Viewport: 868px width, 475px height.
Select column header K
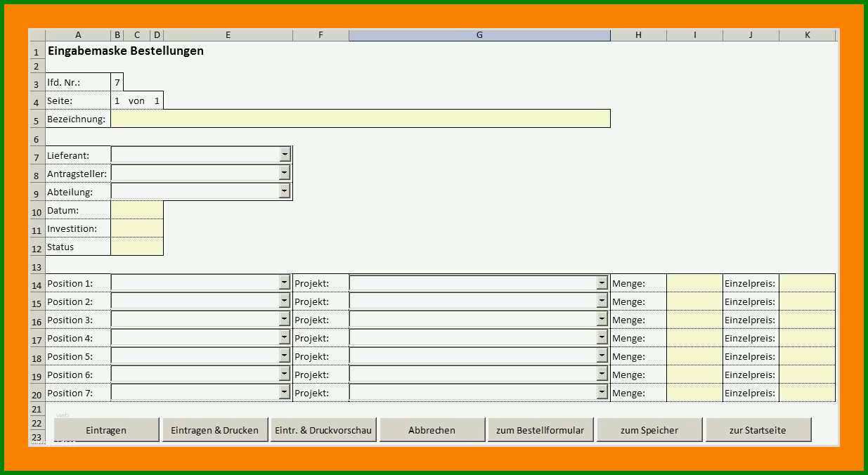tap(808, 35)
